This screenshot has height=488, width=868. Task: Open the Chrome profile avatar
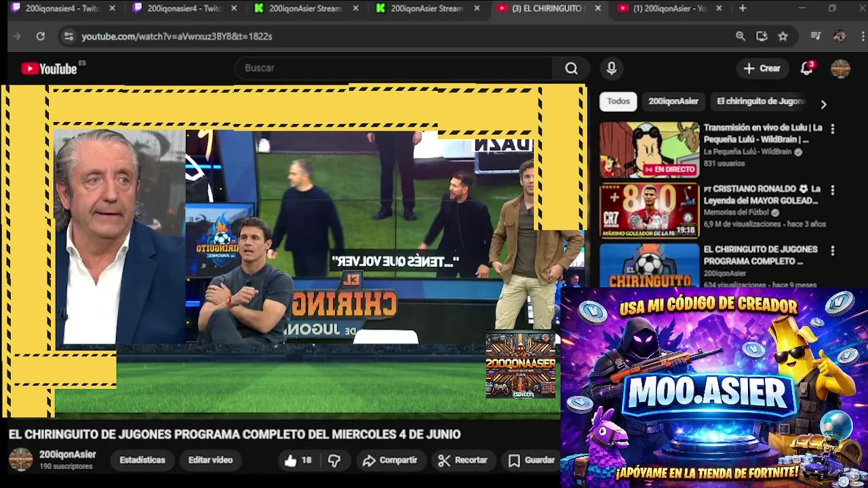pos(840,36)
